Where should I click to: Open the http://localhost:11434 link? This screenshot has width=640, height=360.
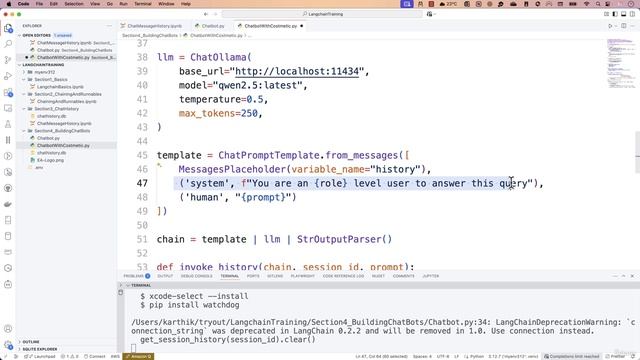(297, 71)
